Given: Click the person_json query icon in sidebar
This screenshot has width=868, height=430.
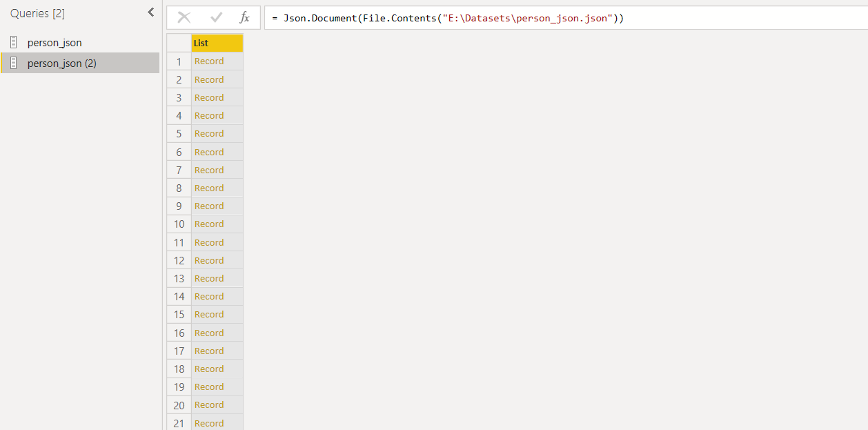Looking at the screenshot, I should tap(12, 42).
